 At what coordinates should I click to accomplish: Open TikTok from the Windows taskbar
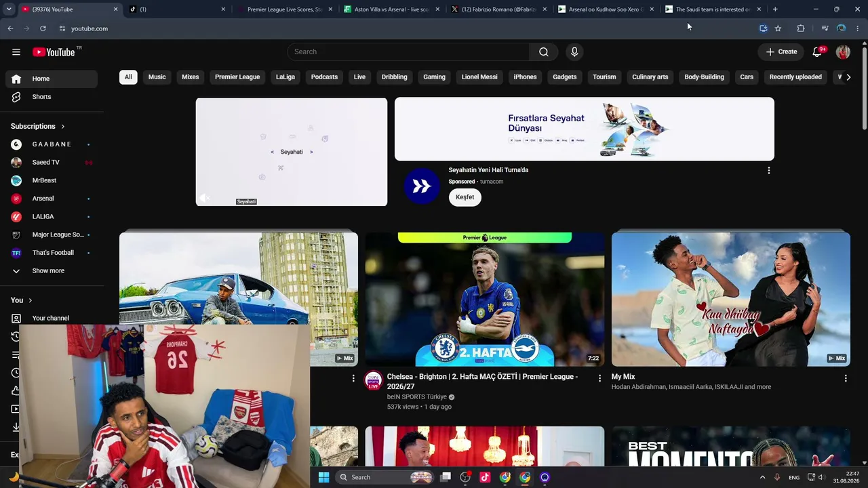pyautogui.click(x=485, y=477)
